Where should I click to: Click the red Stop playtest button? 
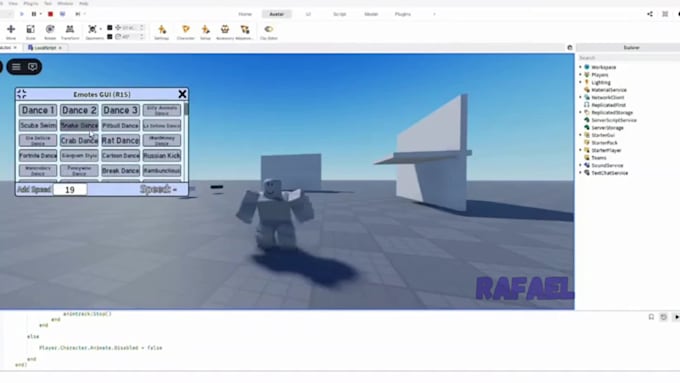(50, 14)
